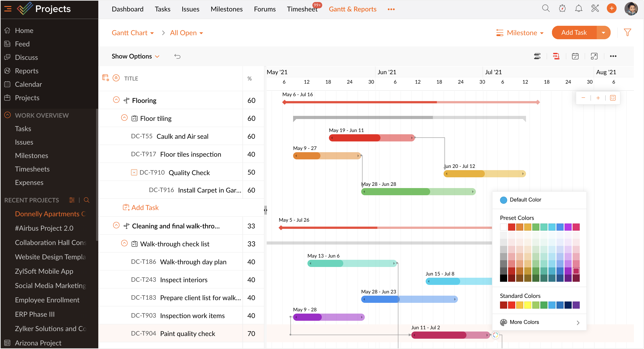Click the zoom in plus on Gantt chart
This screenshot has height=349, width=644.
tap(598, 98)
